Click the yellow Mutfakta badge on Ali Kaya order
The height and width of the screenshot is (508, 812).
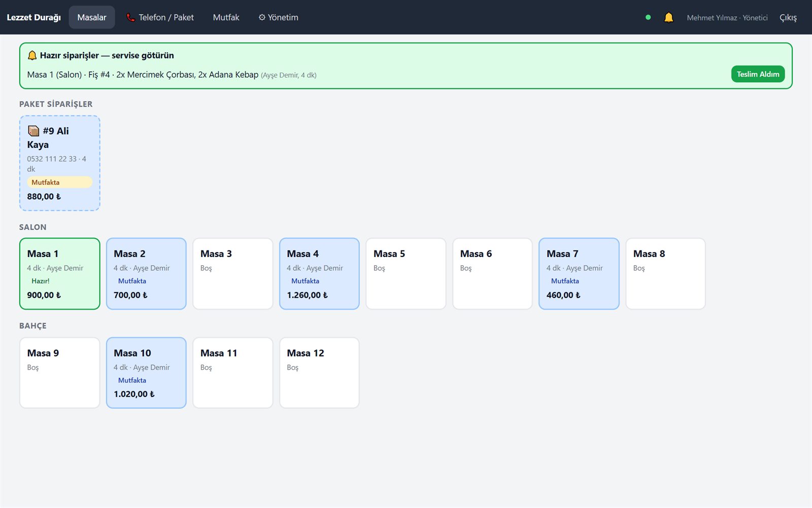(x=59, y=182)
